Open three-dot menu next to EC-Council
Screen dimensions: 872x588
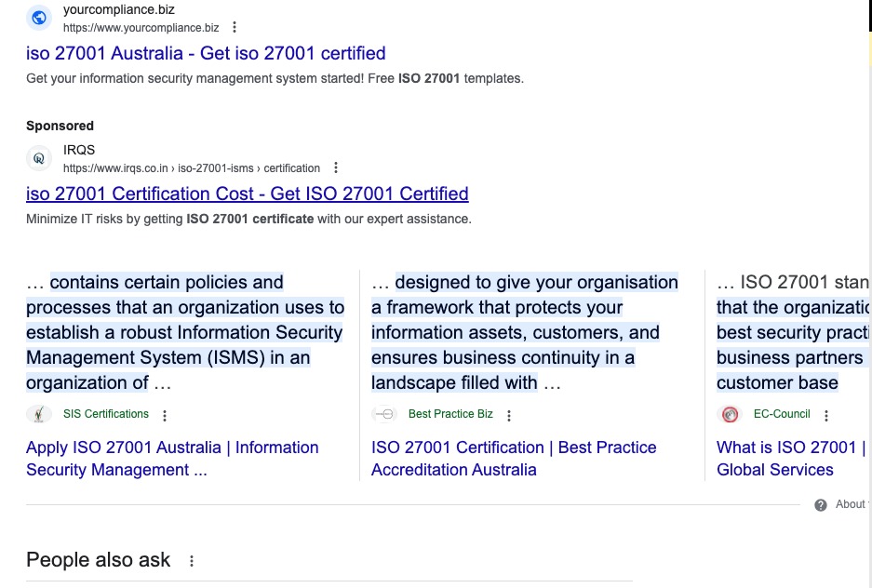(826, 415)
